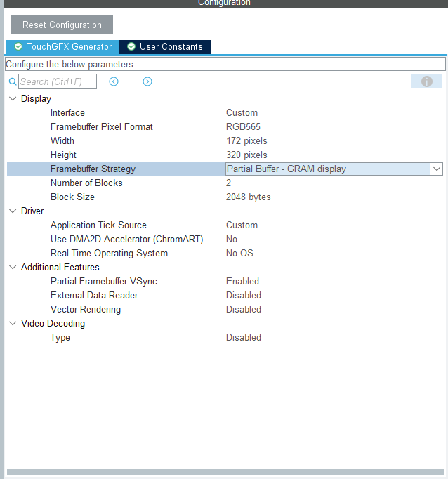This screenshot has height=479, width=448.
Task: Click the Application Tick Source Custom value
Action: click(x=242, y=225)
